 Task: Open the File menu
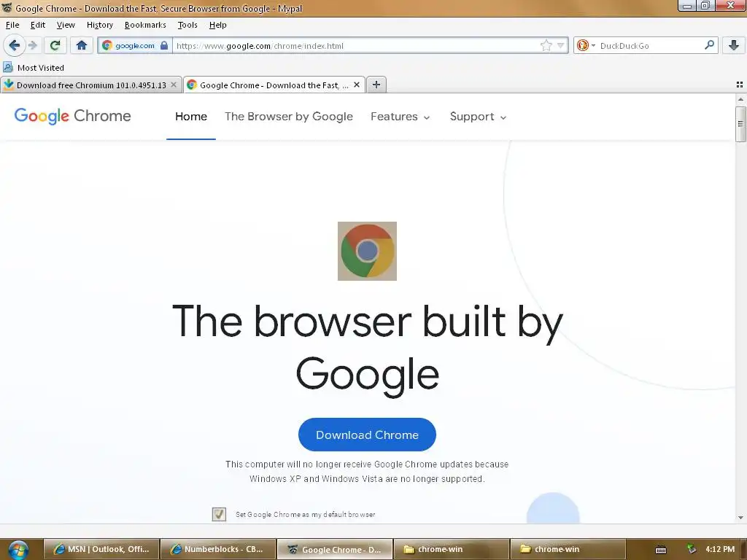(x=12, y=25)
